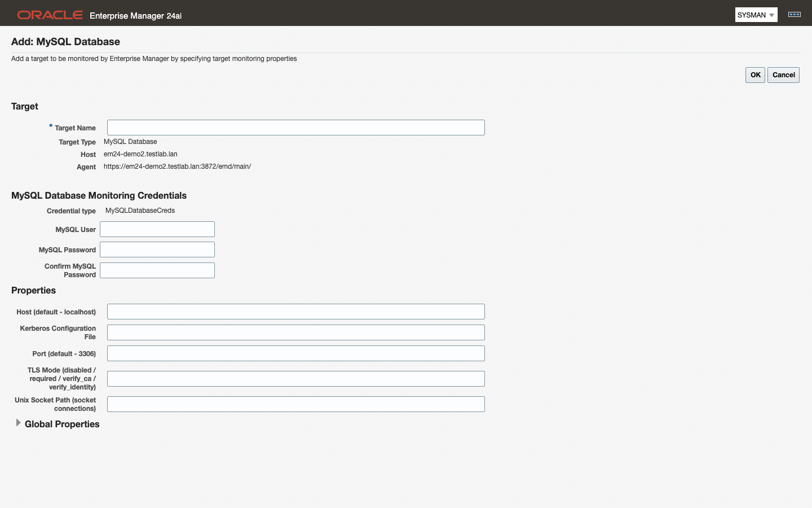Click the Port (default - 3306) field
This screenshot has height=508, width=812.
[x=296, y=353]
